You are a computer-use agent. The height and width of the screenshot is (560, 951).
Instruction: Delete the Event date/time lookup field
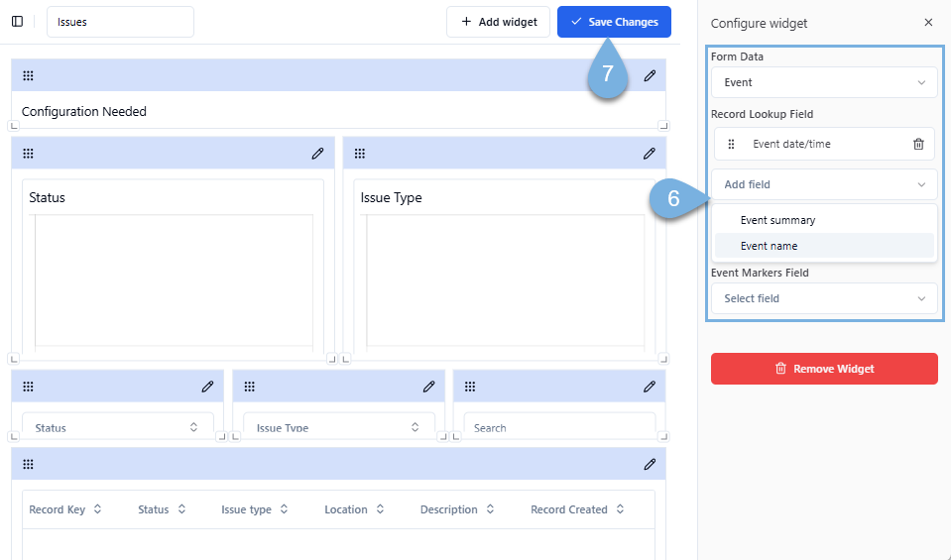(918, 144)
